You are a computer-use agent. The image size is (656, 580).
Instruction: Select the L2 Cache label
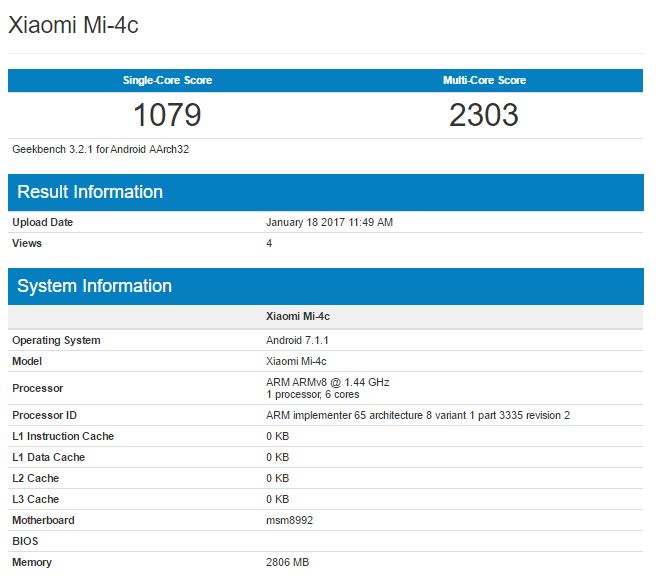point(36,478)
